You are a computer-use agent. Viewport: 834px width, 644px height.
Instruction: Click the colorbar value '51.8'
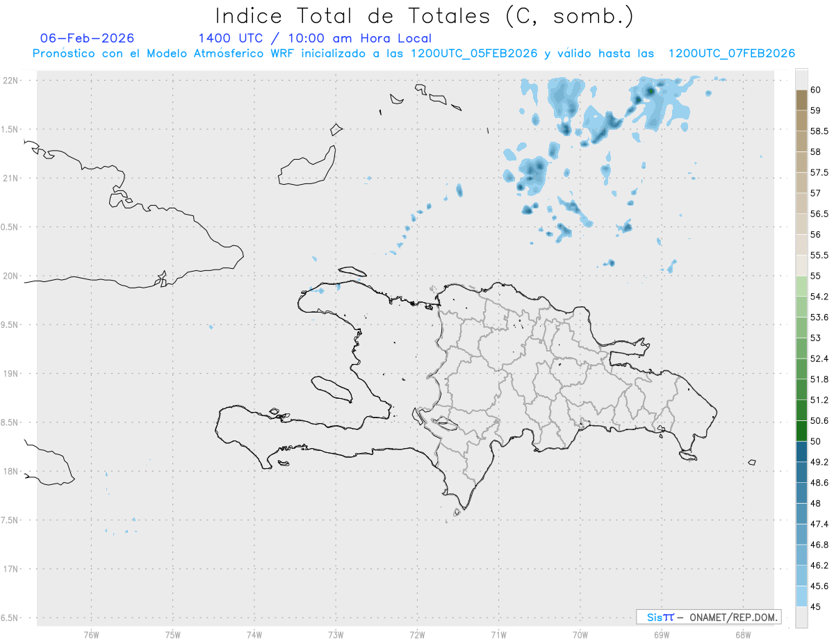819,379
